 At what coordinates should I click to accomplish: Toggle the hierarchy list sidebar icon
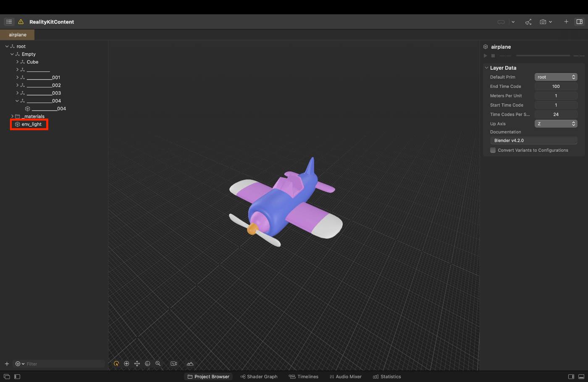(9, 22)
